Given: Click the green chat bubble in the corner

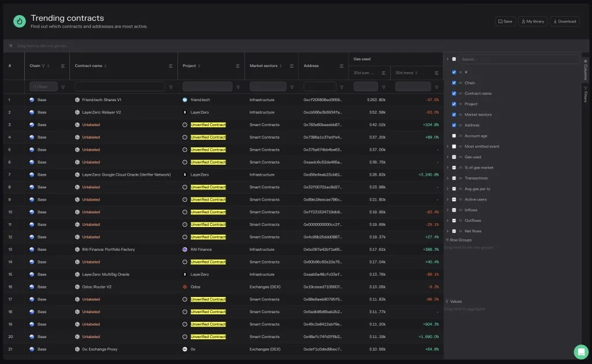Looking at the screenshot, I should point(580,351).
